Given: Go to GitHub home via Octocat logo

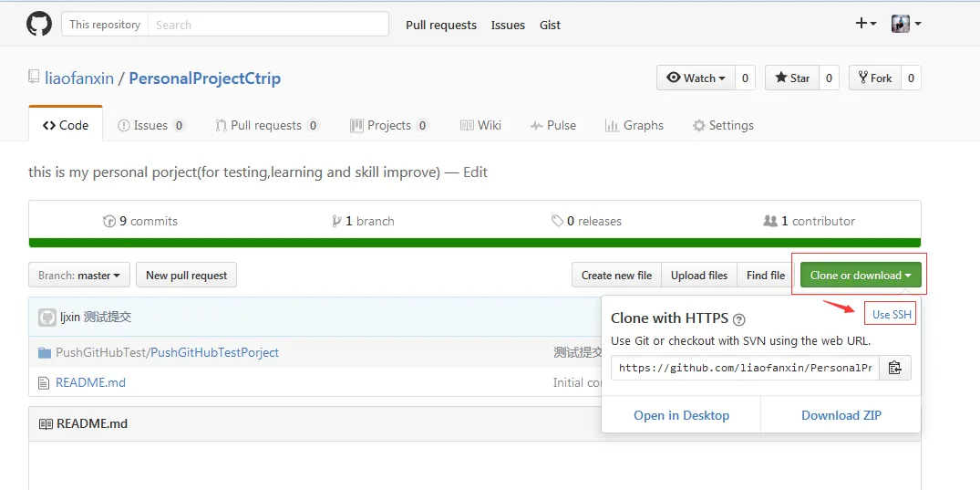Looking at the screenshot, I should [39, 25].
